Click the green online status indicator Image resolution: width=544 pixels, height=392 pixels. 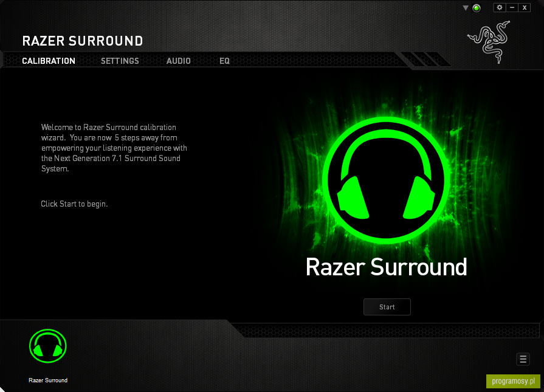477,8
